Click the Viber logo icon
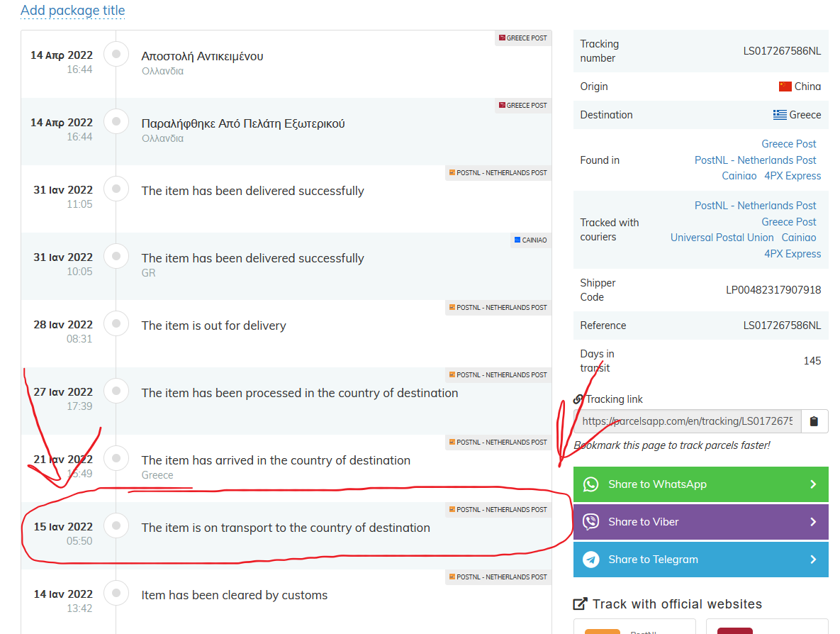Image resolution: width=840 pixels, height=634 pixels. point(591,522)
